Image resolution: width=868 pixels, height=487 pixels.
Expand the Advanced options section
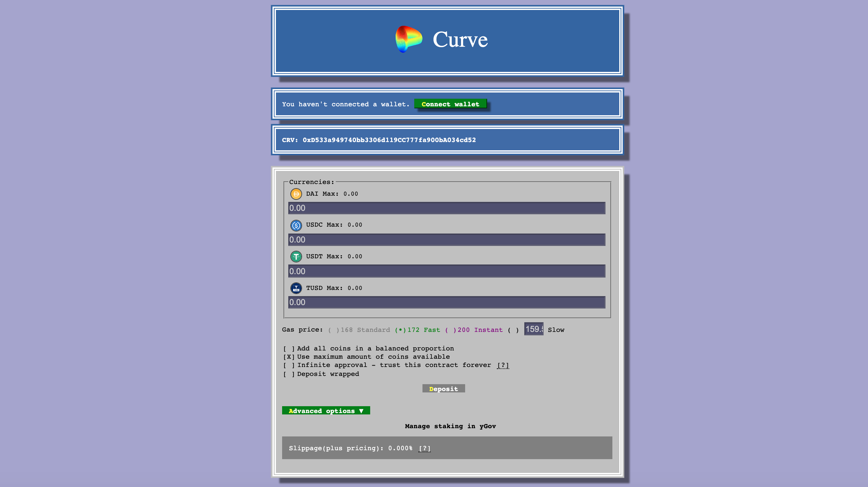(x=326, y=411)
